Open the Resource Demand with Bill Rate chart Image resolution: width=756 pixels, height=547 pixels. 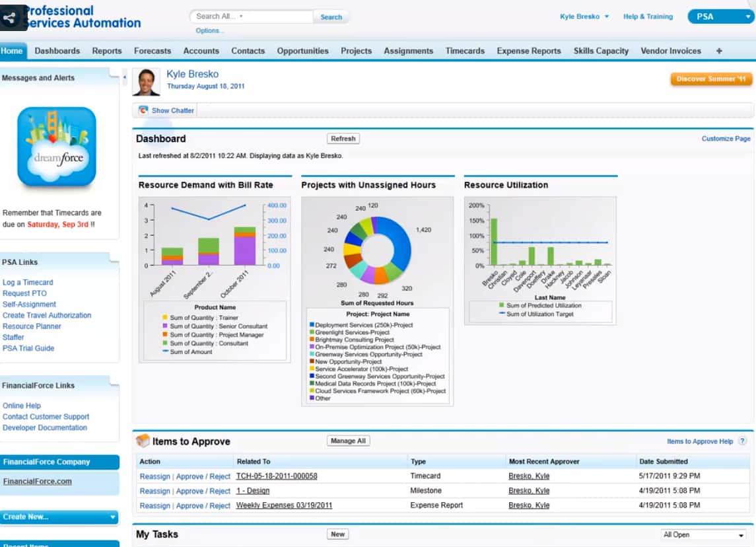pos(215,279)
